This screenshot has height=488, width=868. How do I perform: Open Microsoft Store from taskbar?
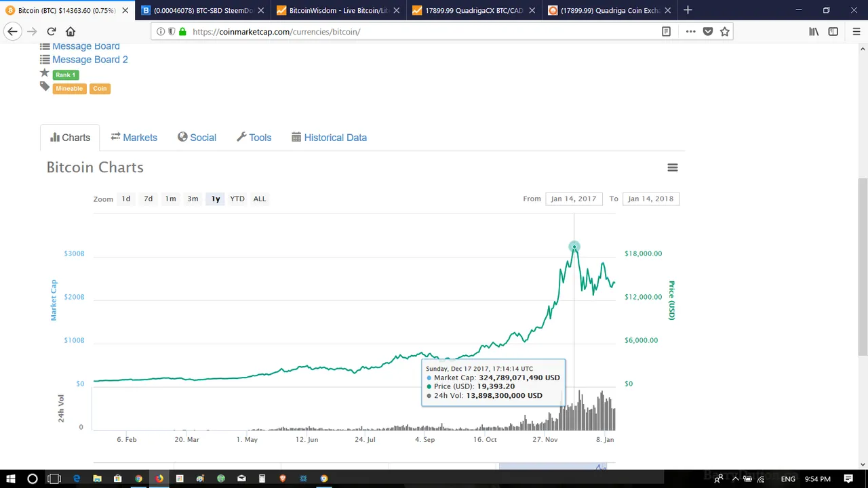(117, 479)
